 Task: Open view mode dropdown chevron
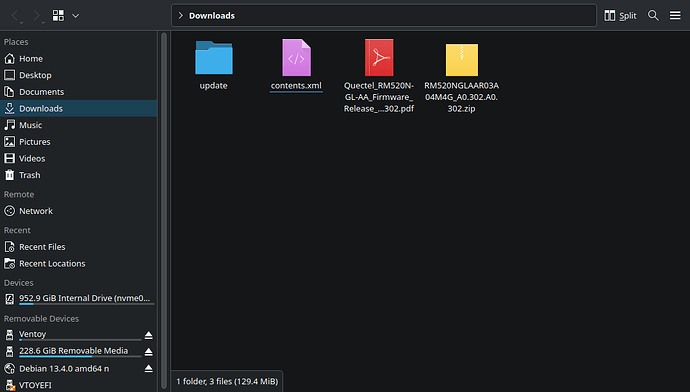pyautogui.click(x=76, y=16)
